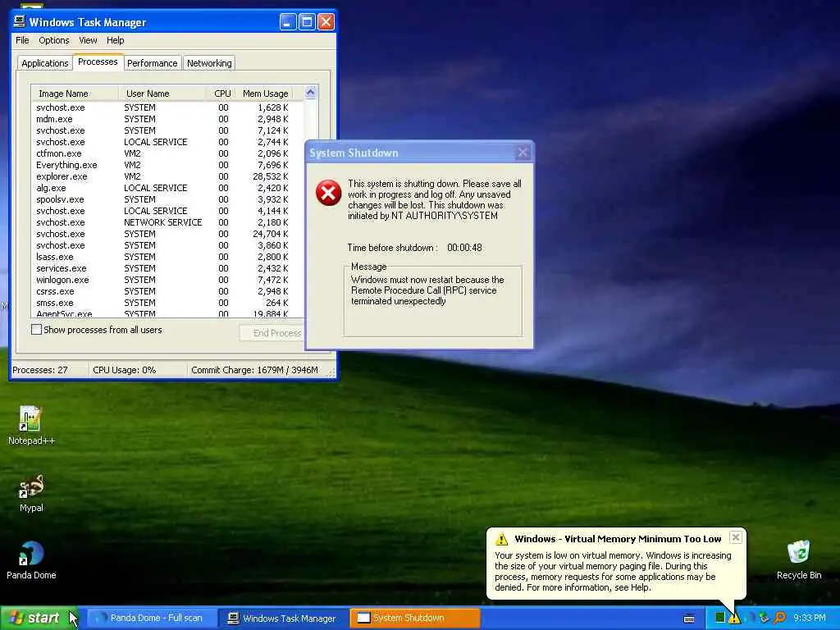Open the File menu in Task Manager

coord(22,40)
